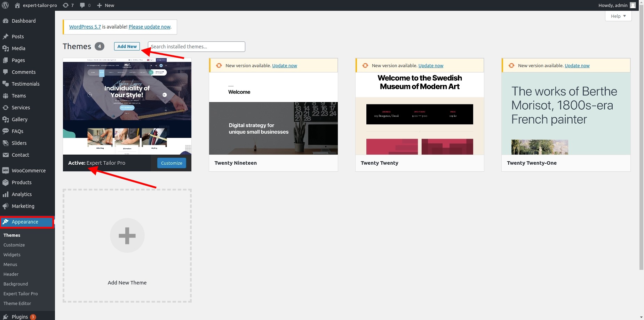The height and width of the screenshot is (320, 644).
Task: Open Menus submenu item
Action: 10,265
